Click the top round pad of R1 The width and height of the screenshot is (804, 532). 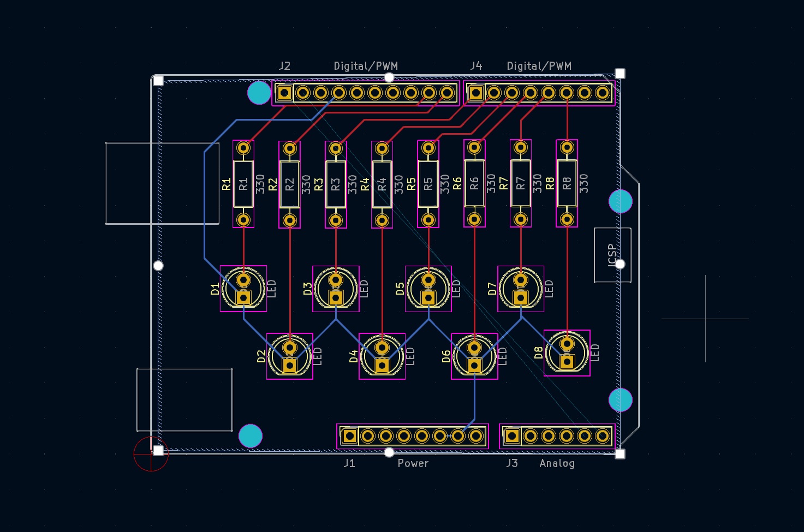point(243,148)
